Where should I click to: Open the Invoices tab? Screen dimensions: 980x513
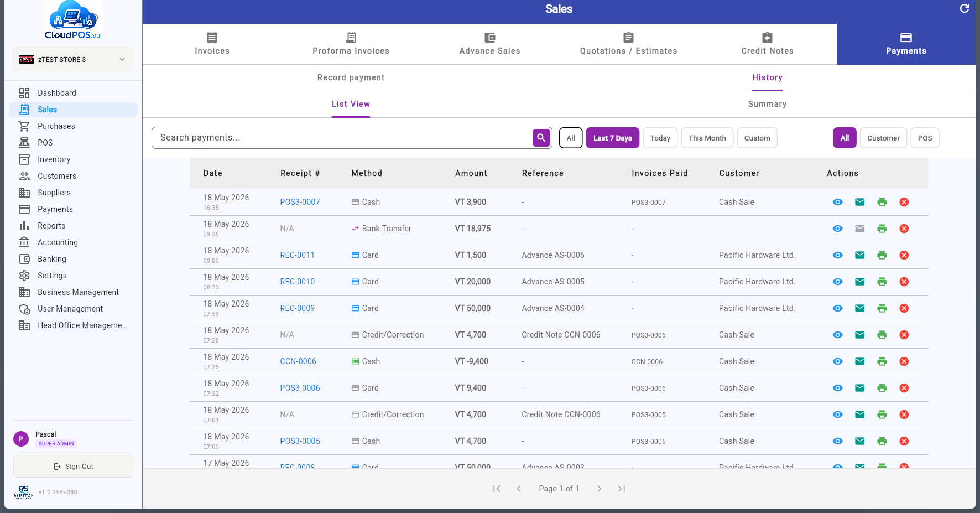click(212, 44)
